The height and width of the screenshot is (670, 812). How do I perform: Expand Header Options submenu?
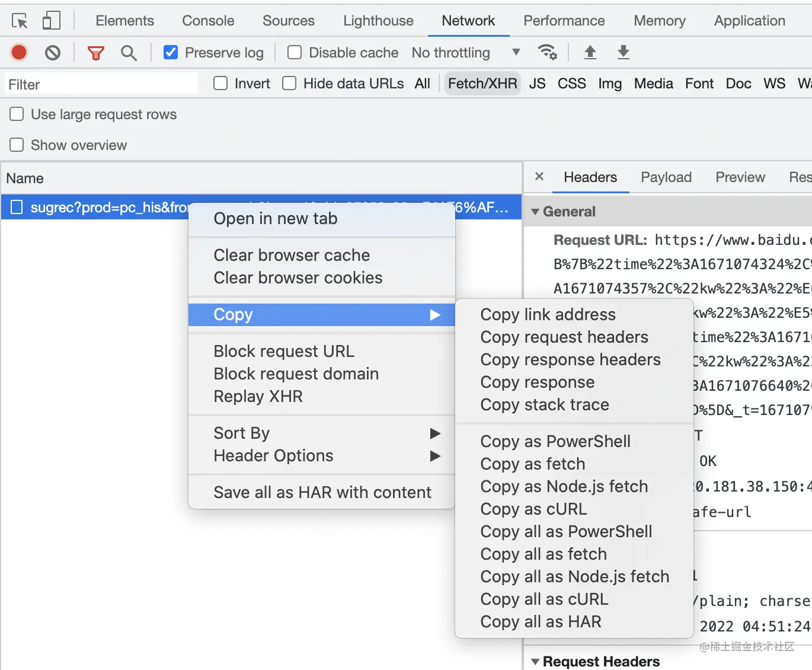click(321, 456)
